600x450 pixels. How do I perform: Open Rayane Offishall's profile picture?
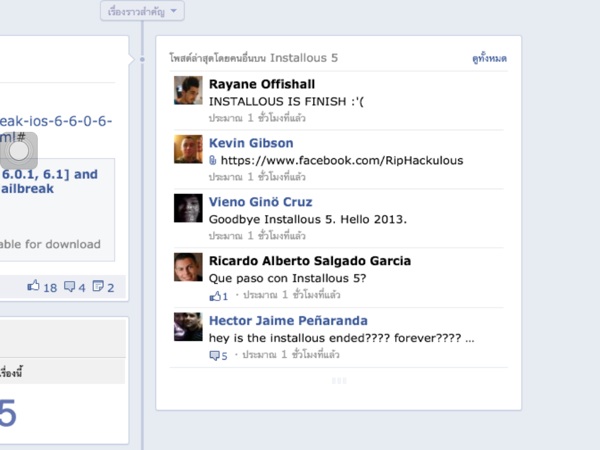click(188, 90)
